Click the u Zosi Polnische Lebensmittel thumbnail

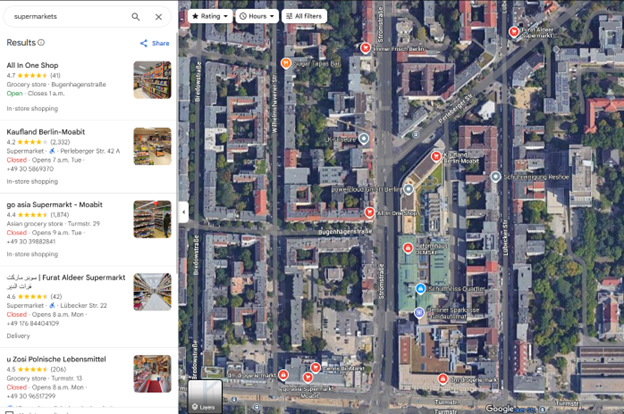152,374
